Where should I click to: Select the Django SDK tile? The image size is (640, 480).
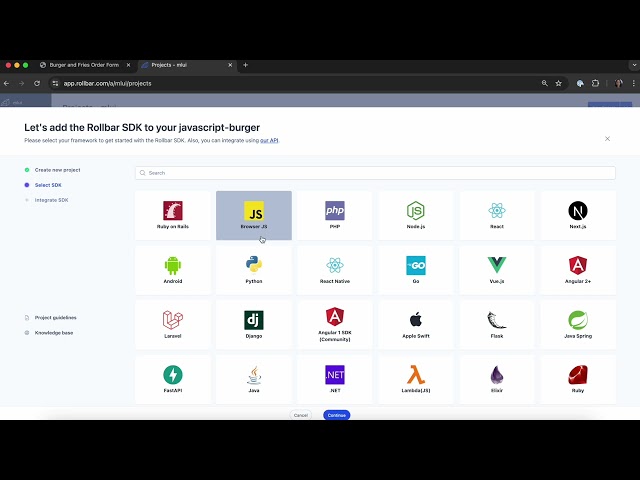coord(254,325)
